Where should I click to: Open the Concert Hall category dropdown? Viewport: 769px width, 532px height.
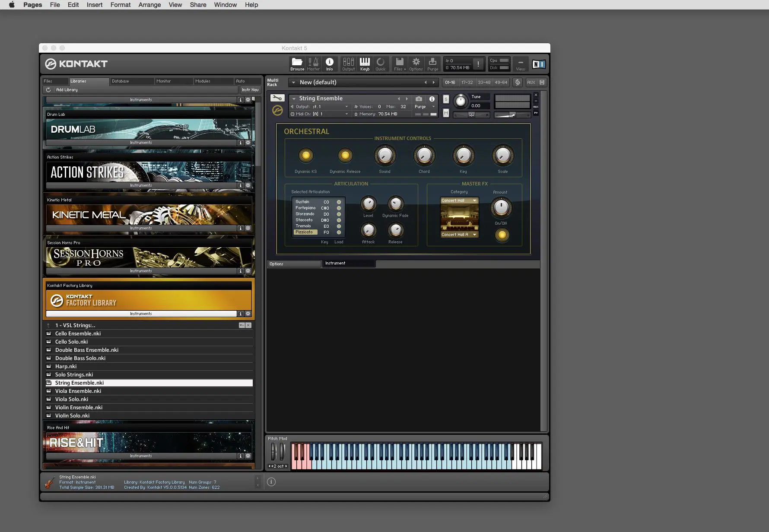[x=459, y=201]
